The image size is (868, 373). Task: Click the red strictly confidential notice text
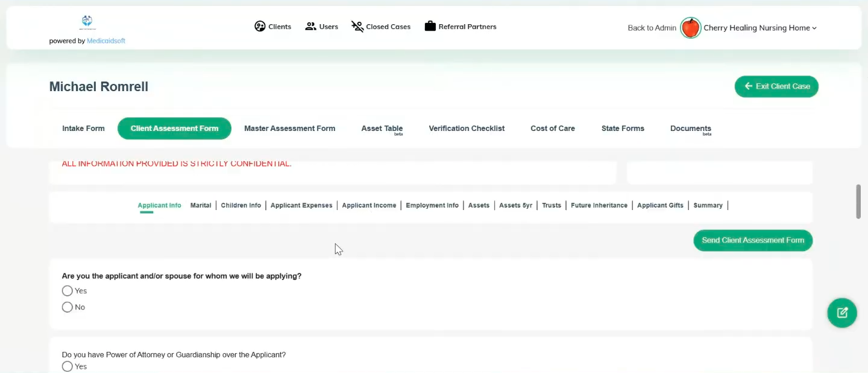(177, 164)
